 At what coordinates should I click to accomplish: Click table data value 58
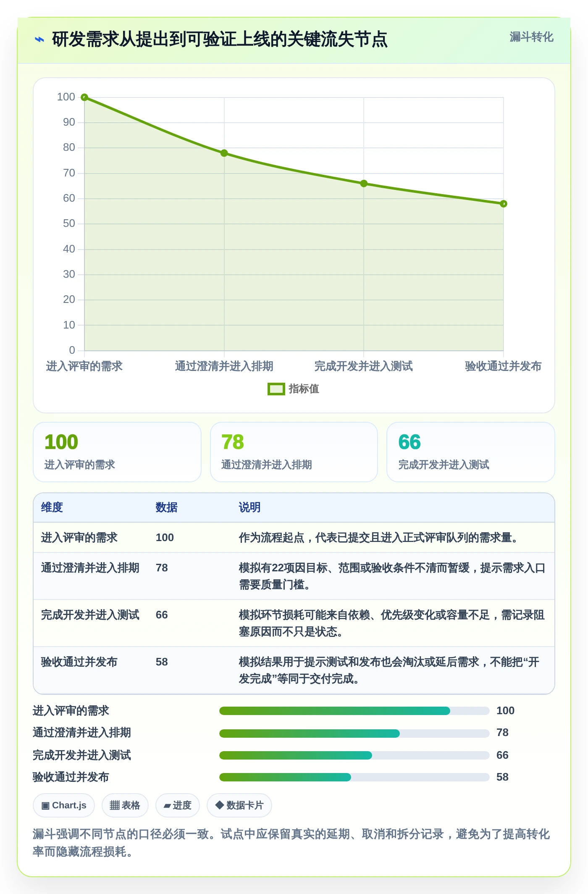(162, 662)
